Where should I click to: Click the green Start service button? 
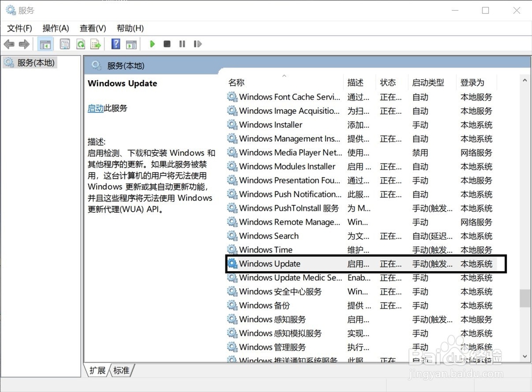coord(152,44)
